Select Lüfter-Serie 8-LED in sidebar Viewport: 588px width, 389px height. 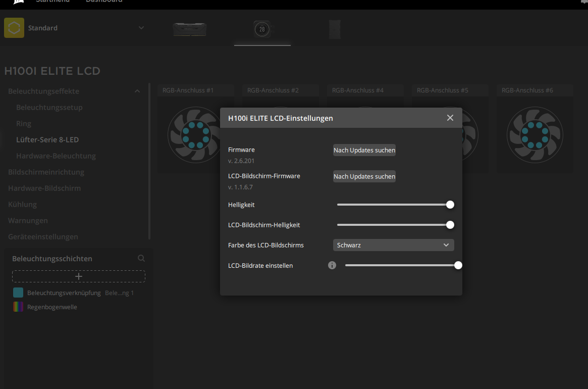pos(47,139)
